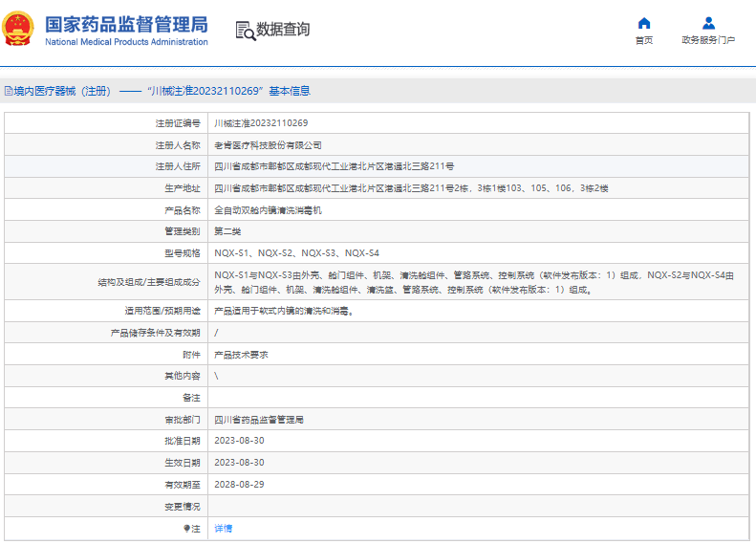Viewport: 756px width, 544px height.
Task: Open 政务服务门户 user portal icon
Action: click(x=708, y=23)
